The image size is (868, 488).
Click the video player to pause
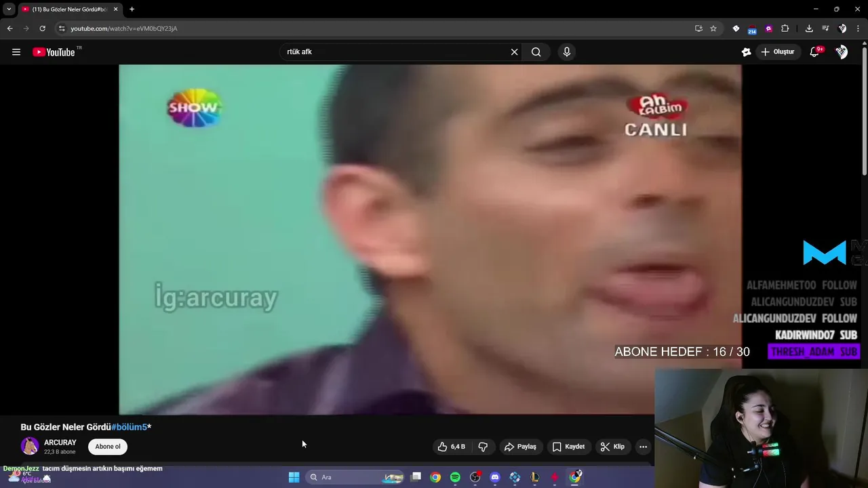click(430, 239)
